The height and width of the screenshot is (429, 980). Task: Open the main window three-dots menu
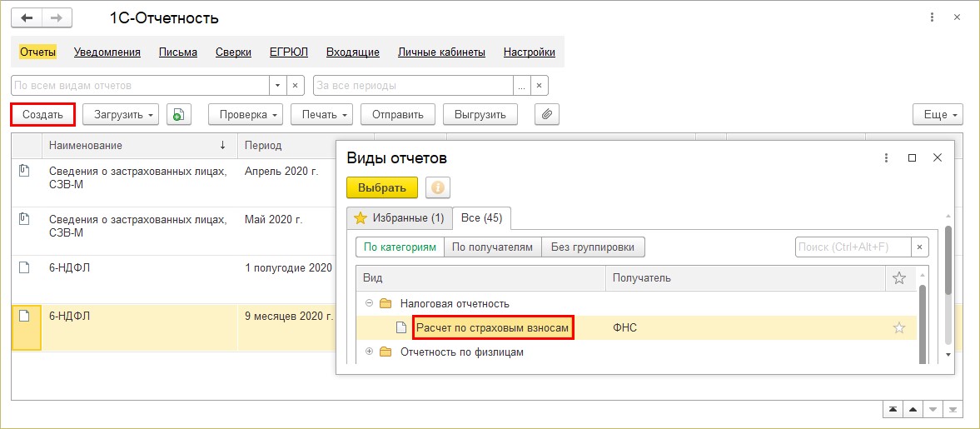932,17
